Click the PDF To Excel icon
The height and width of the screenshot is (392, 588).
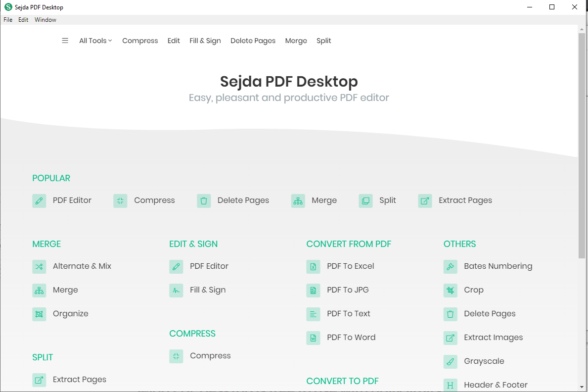pyautogui.click(x=313, y=267)
